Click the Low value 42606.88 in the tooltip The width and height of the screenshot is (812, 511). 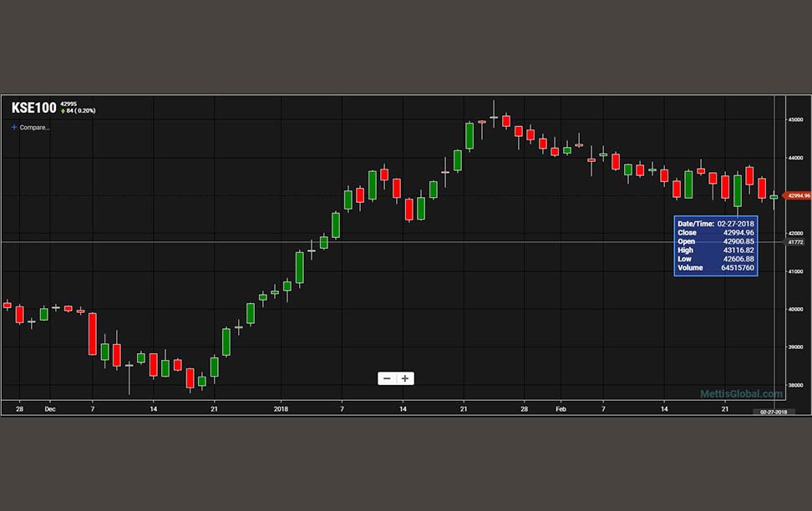[738, 259]
